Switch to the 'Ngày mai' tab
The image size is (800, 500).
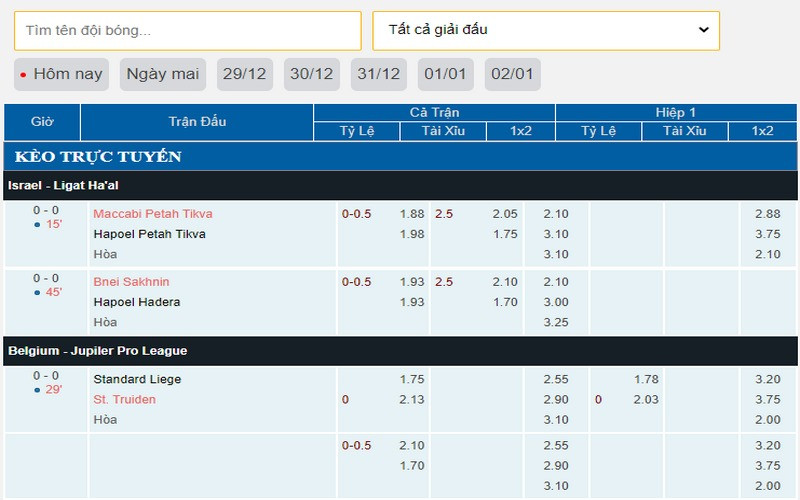click(x=163, y=74)
